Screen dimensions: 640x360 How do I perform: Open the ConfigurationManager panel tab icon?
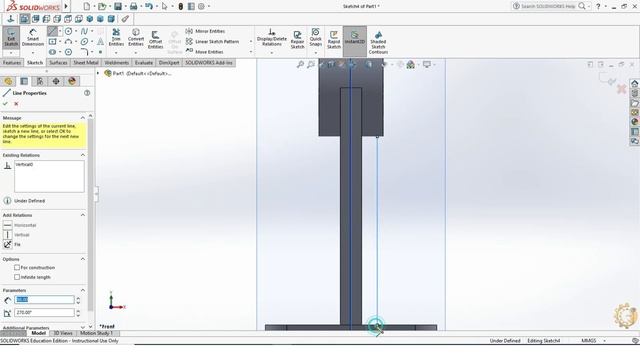pyautogui.click(x=40, y=81)
